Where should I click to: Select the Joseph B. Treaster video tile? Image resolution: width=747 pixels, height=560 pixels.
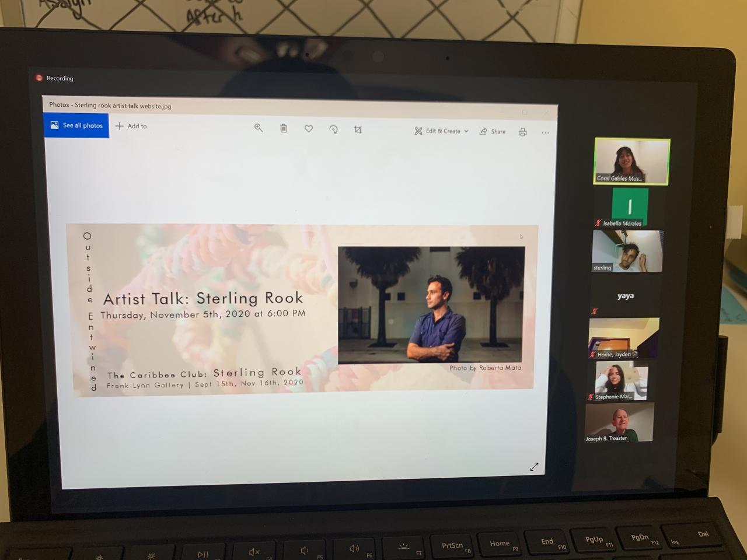[x=619, y=423]
